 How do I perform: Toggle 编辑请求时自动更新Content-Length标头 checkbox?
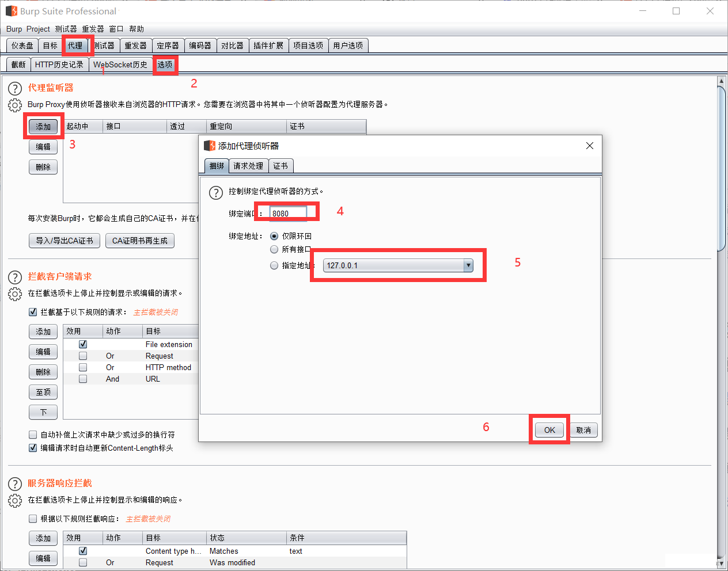tap(33, 448)
